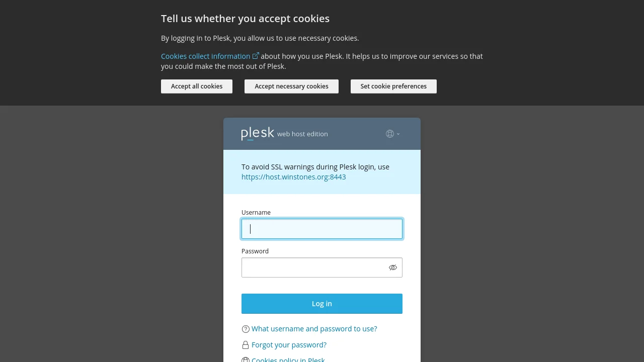Click the external link icon beside Cookies collect information

tap(256, 56)
